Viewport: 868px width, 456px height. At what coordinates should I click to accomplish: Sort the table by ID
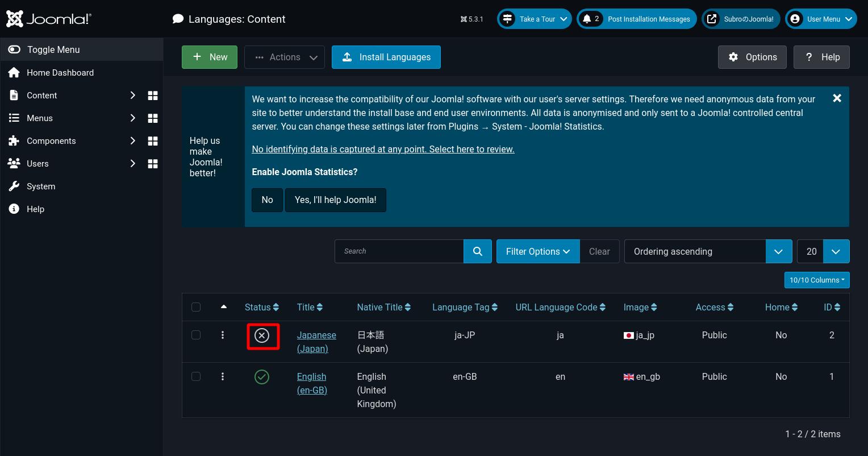(x=832, y=307)
